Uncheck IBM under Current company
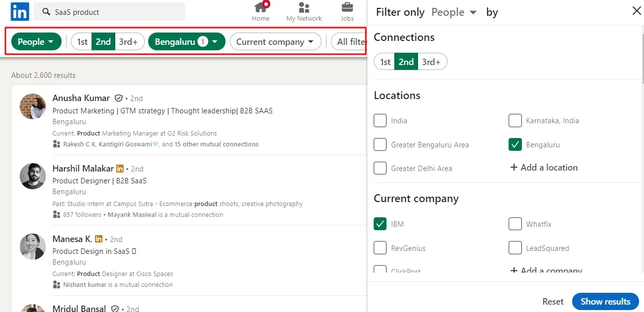The width and height of the screenshot is (644, 312). pyautogui.click(x=380, y=224)
